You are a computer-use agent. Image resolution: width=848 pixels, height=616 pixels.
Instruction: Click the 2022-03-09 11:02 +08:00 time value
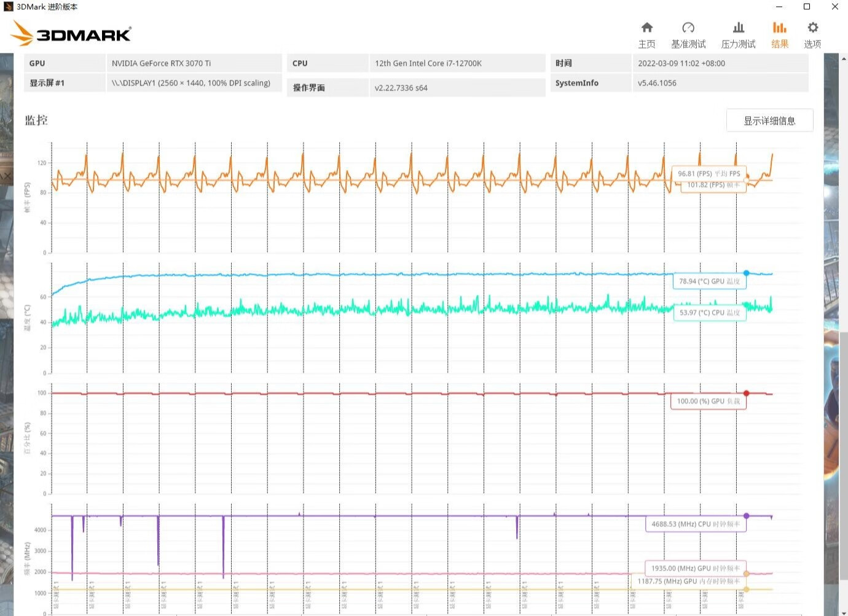pyautogui.click(x=681, y=63)
